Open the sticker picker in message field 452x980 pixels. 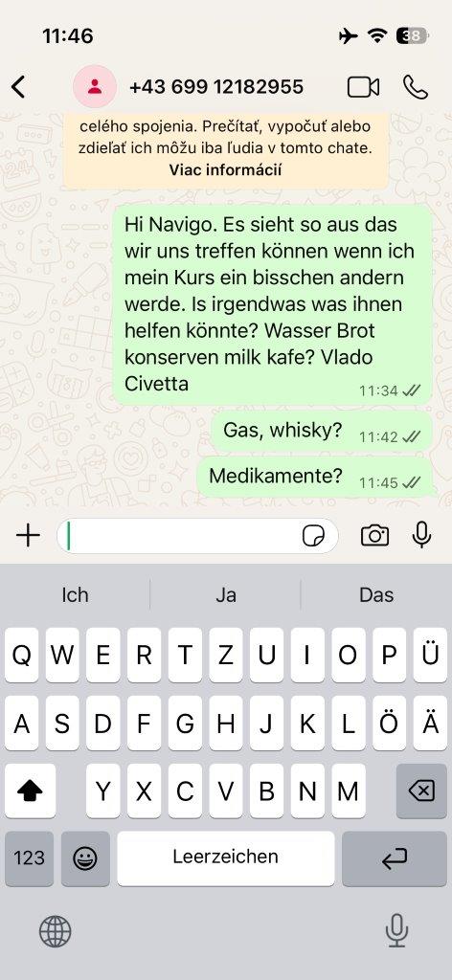click(x=313, y=536)
